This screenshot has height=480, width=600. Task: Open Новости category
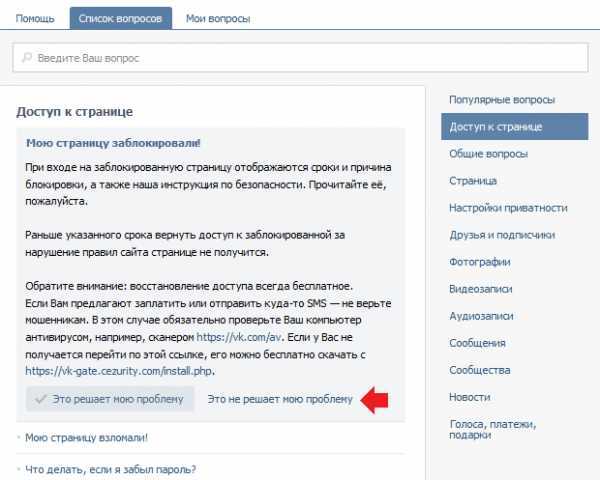pos(470,397)
